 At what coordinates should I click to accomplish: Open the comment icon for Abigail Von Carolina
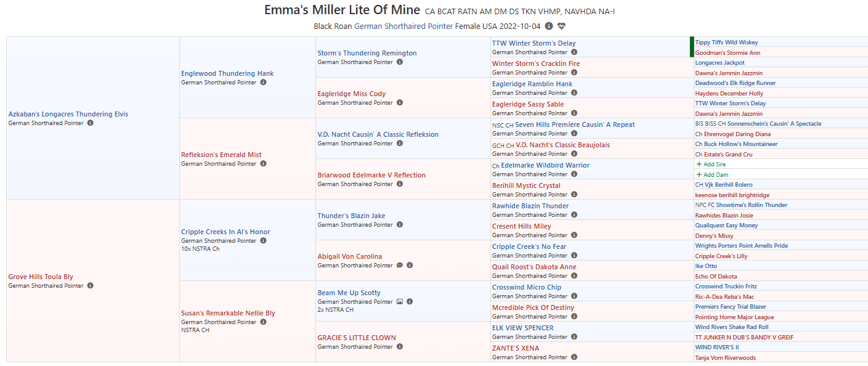(x=399, y=266)
